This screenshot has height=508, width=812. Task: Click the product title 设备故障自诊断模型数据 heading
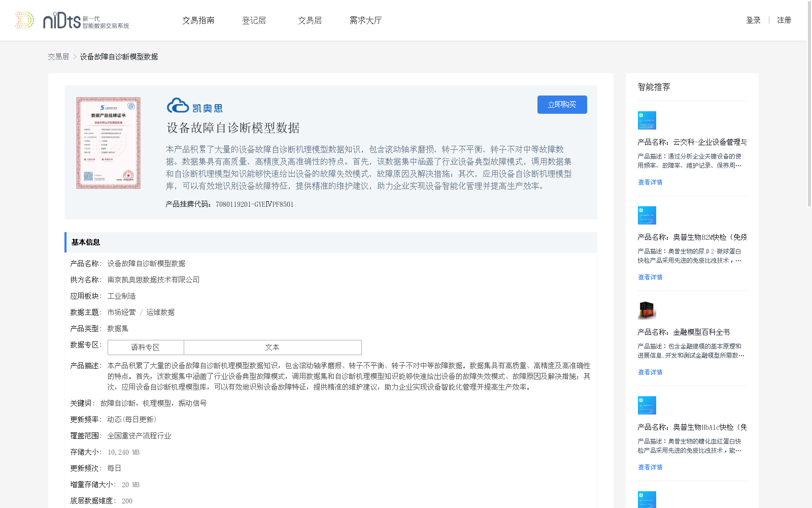point(233,128)
